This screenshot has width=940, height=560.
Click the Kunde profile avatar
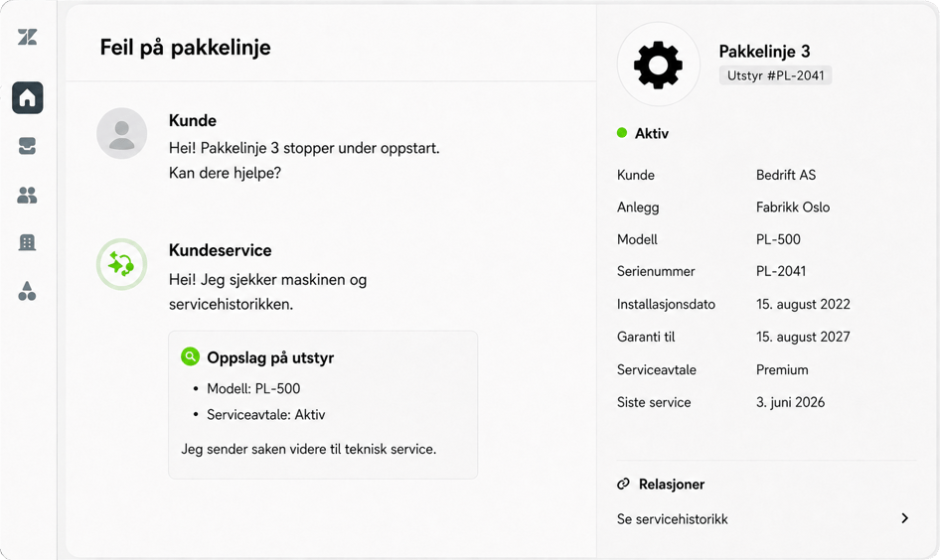(121, 133)
